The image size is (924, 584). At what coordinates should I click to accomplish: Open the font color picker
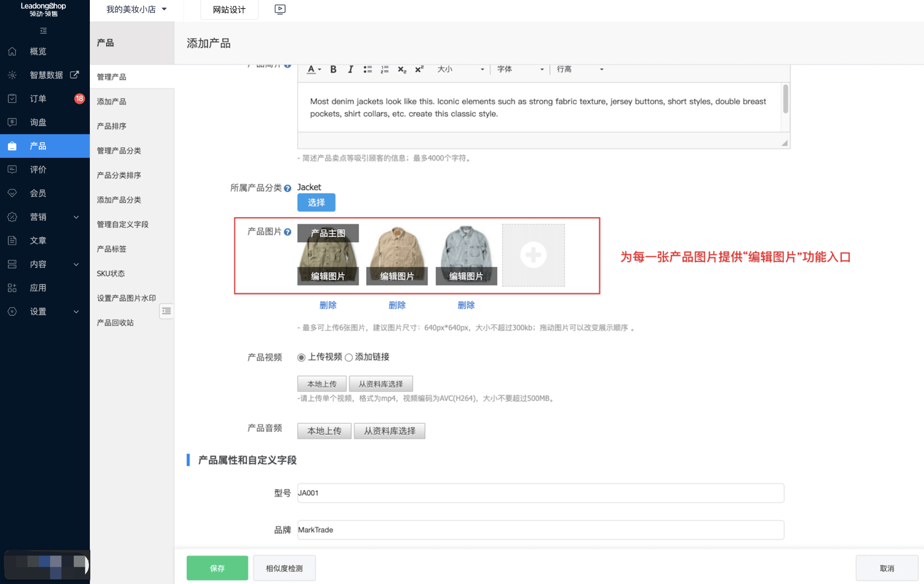312,69
